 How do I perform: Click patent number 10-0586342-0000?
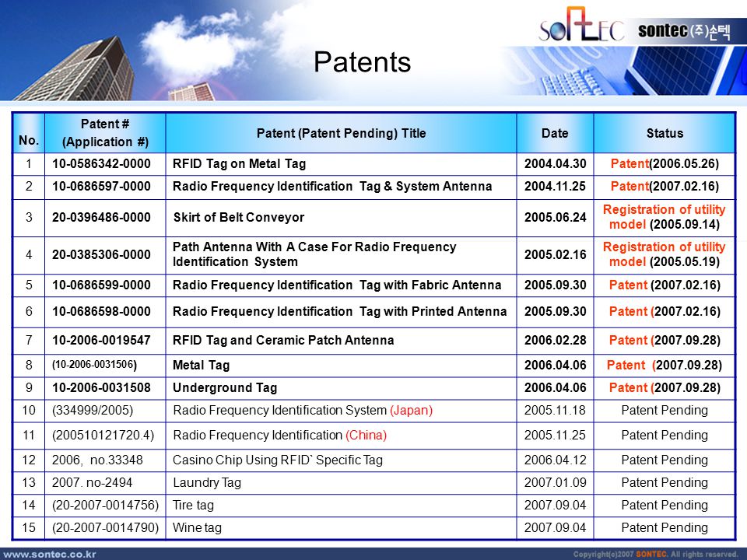[x=101, y=164]
